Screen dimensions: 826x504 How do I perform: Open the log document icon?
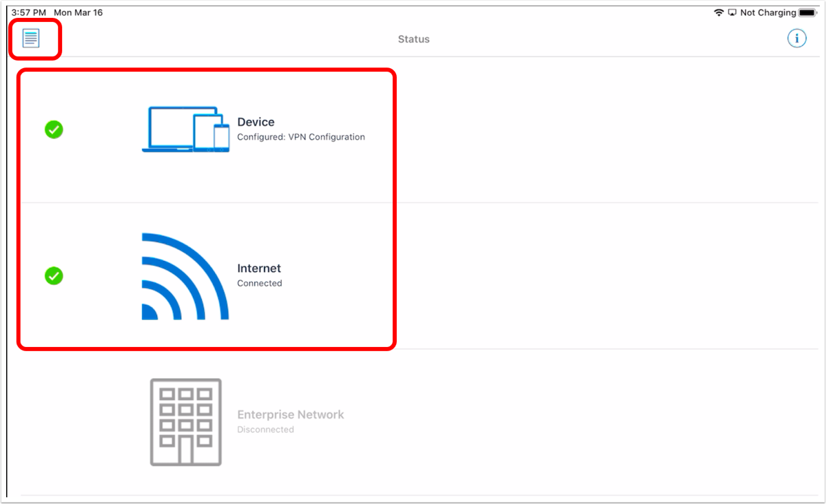pyautogui.click(x=31, y=39)
